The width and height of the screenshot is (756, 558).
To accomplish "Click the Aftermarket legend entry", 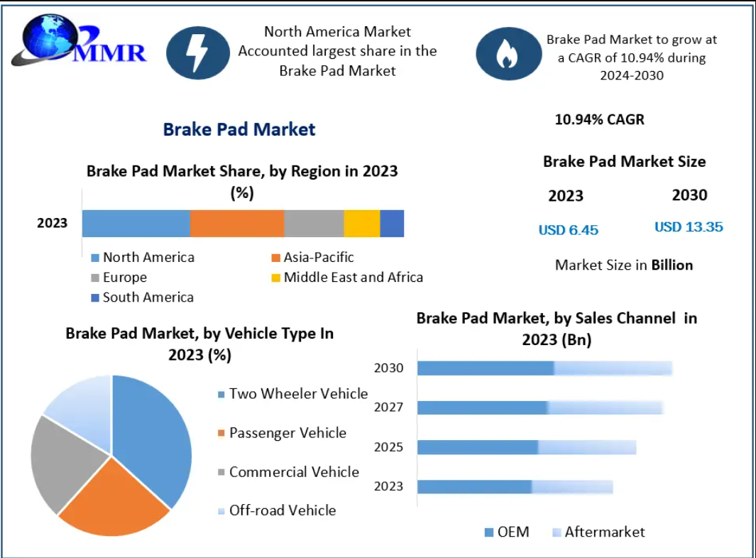I will 598,532.
